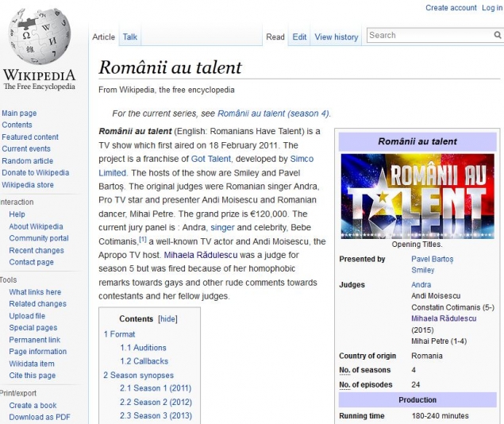
Task: Jump to 2.1 Season 1 (2011)
Action: click(x=156, y=388)
